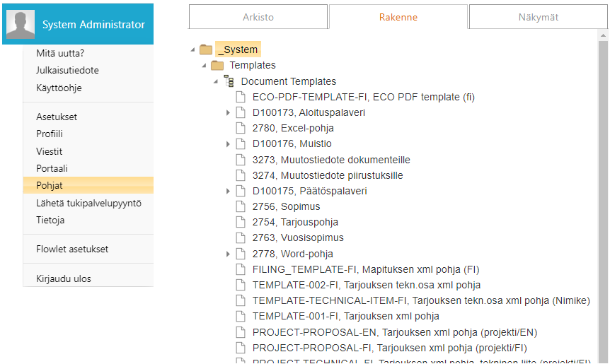610x364 pixels.
Task: Click Lähetä tukipalvelupyyntö menu link
Action: [89, 203]
